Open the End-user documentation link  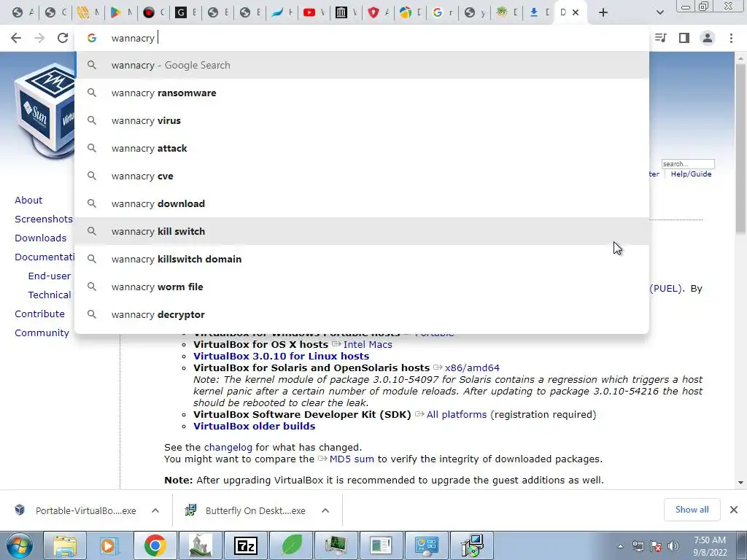coord(50,276)
